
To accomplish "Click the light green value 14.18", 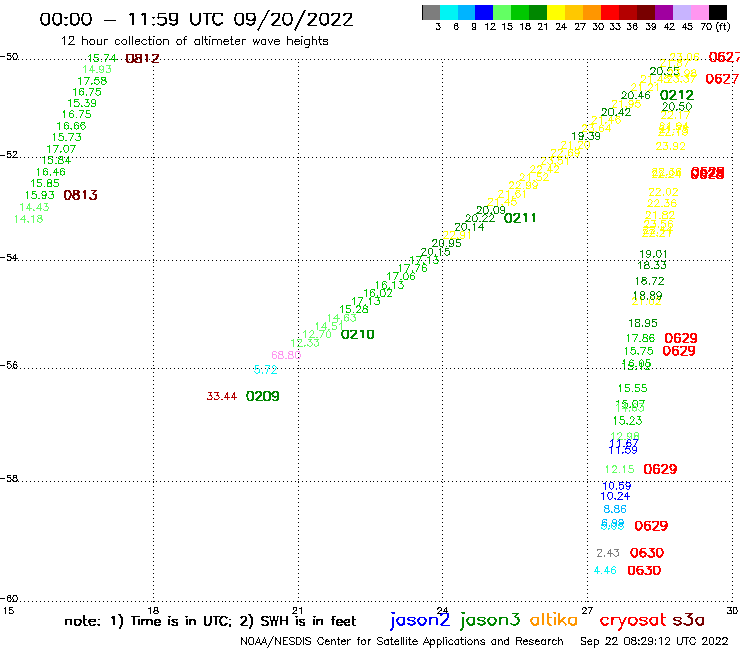I will point(28,219).
